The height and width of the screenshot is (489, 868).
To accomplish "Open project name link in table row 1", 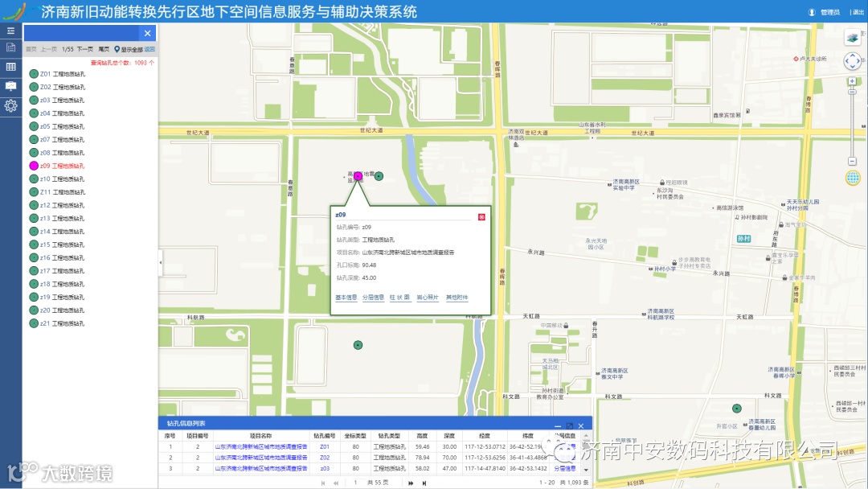I will pyautogui.click(x=261, y=447).
